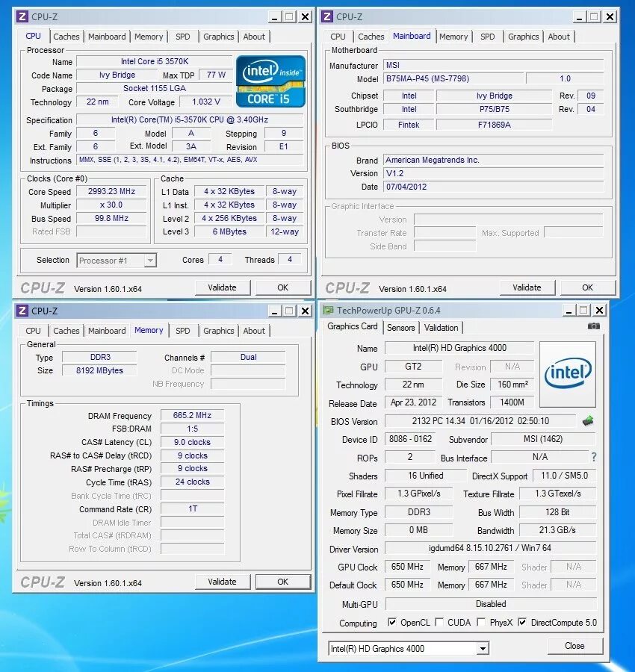The width and height of the screenshot is (635, 672).
Task: Click CPU-Z title icon in CPU window
Action: click(22, 16)
